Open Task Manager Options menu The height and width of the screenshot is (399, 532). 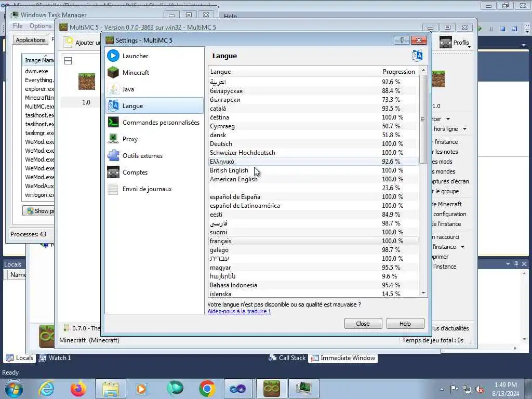(x=41, y=26)
